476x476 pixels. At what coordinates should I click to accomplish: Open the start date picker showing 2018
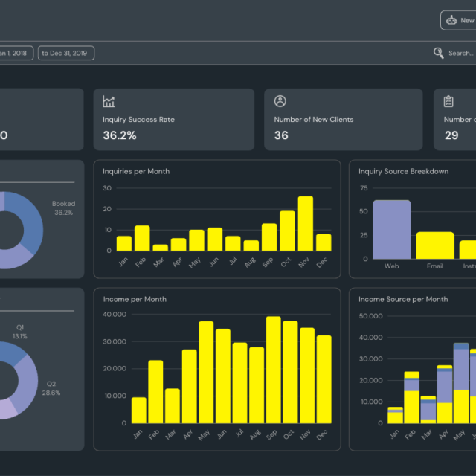pos(15,53)
